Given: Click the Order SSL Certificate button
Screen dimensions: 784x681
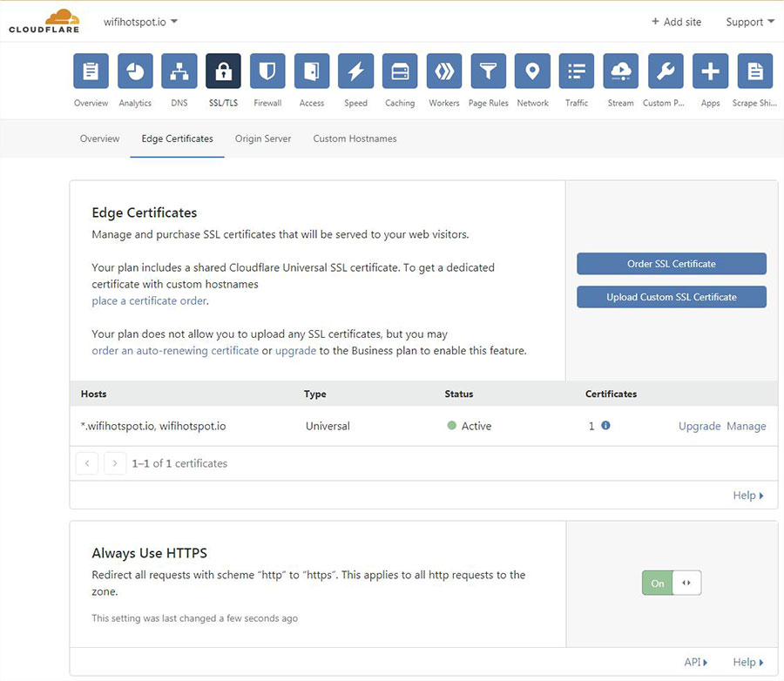Looking at the screenshot, I should pyautogui.click(x=671, y=264).
